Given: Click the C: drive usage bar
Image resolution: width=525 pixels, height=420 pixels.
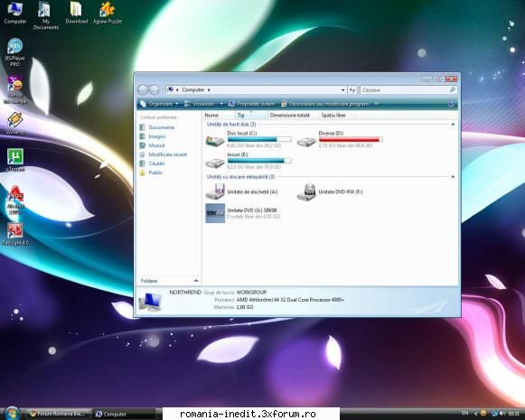Looking at the screenshot, I should click(x=259, y=139).
